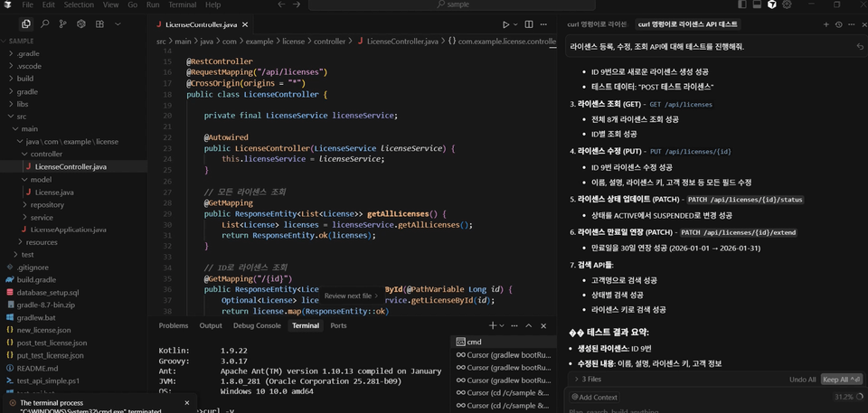
Task: Open the new terminal launch profile dropdown
Action: (x=503, y=325)
